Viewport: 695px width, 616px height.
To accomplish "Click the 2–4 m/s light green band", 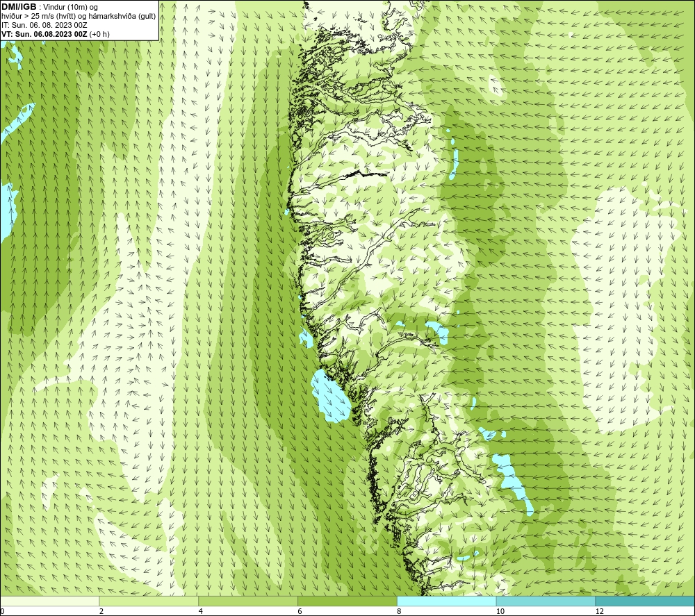I will [x=149, y=601].
